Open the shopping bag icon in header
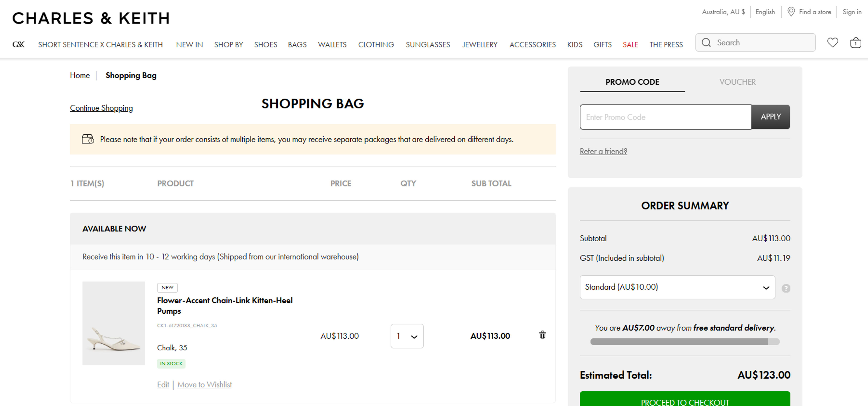The height and width of the screenshot is (406, 868). tap(855, 43)
